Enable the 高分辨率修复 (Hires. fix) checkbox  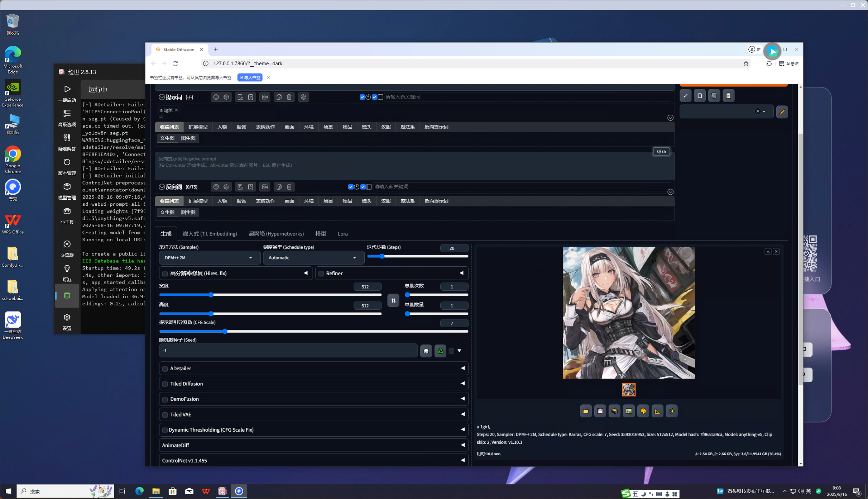[165, 274]
